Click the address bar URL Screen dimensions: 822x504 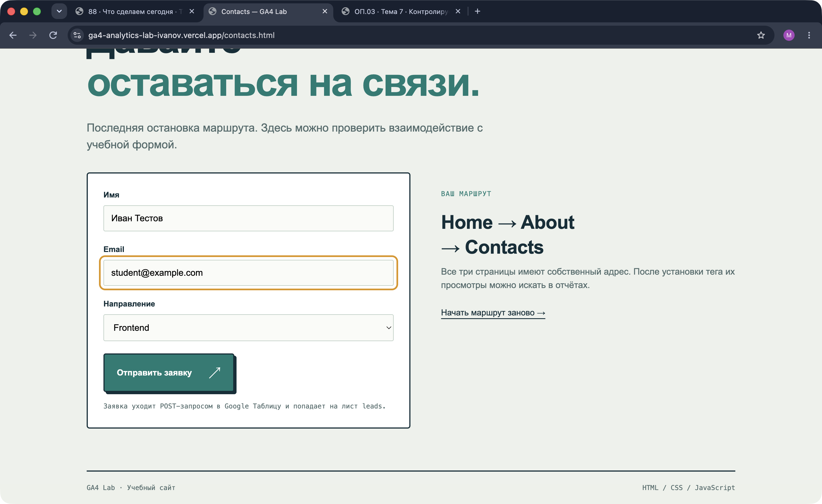pos(181,35)
